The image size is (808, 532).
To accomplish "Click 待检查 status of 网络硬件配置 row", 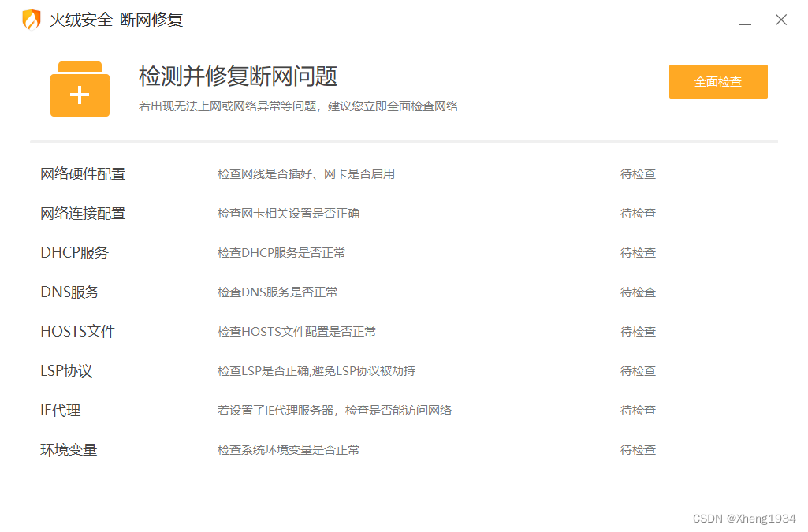I will click(638, 174).
